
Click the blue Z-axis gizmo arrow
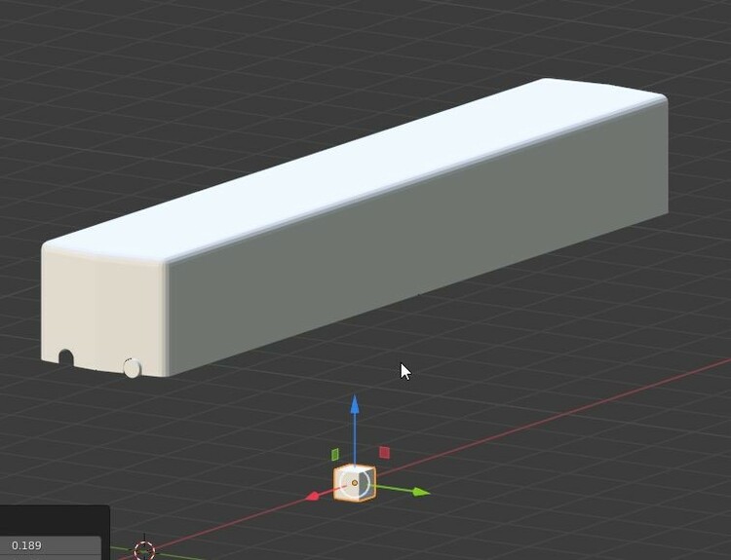pos(355,405)
